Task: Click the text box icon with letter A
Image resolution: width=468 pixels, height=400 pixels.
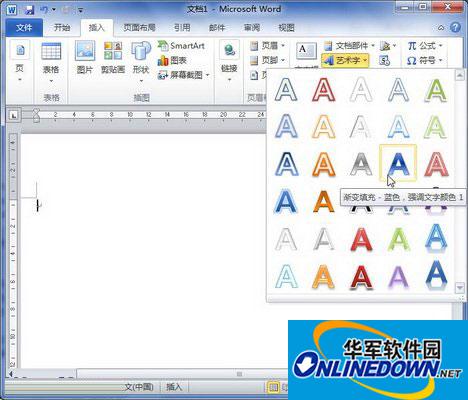Action: coord(306,52)
